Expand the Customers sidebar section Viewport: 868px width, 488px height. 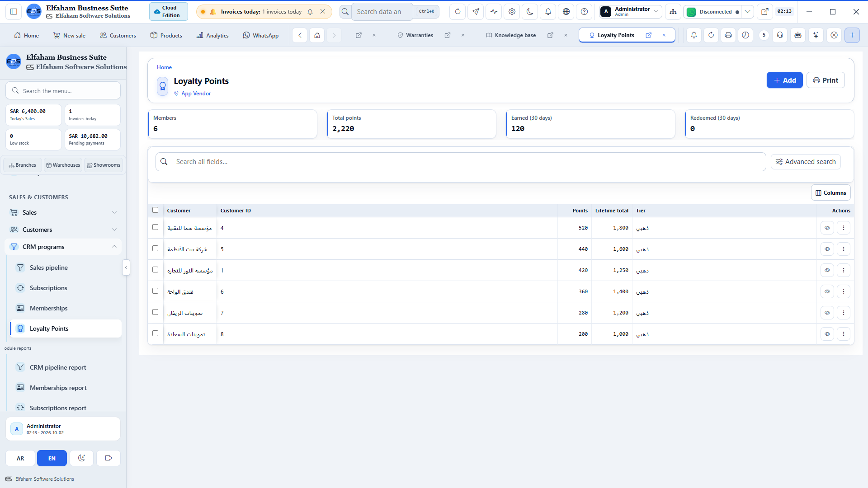[x=63, y=230]
